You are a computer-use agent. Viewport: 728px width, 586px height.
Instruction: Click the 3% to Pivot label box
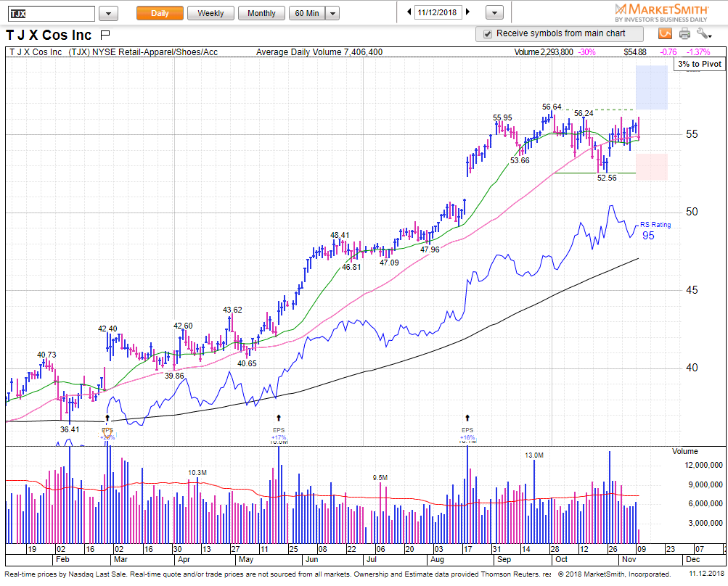pos(700,64)
